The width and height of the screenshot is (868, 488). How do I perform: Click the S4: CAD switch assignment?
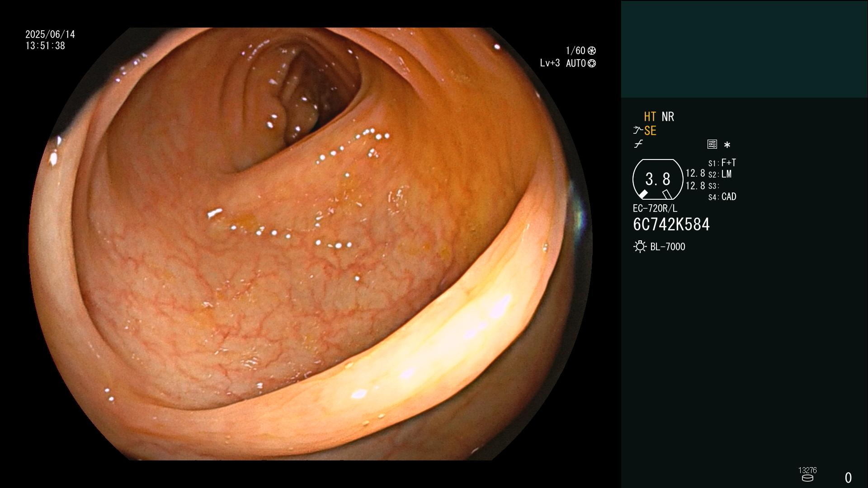click(722, 197)
